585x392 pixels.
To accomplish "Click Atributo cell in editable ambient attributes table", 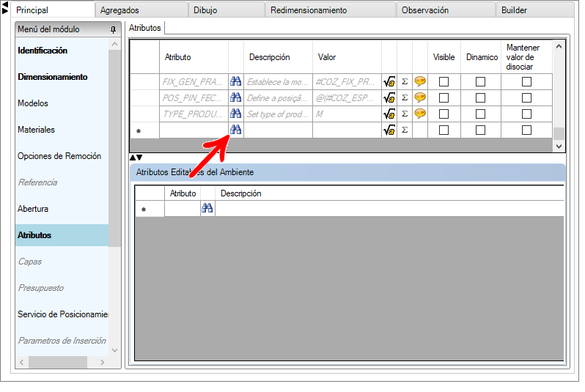I will tap(183, 209).
